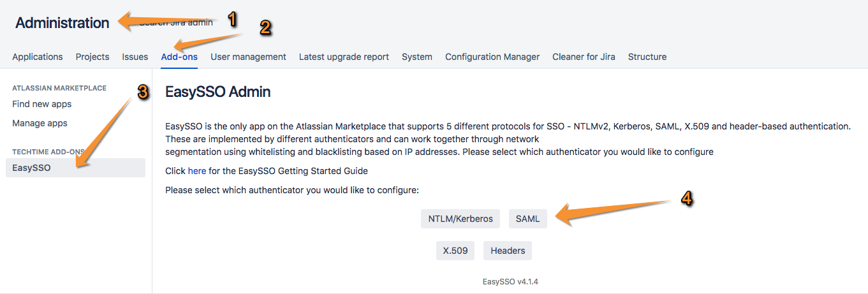Open the Configuration Manager tab

[492, 57]
